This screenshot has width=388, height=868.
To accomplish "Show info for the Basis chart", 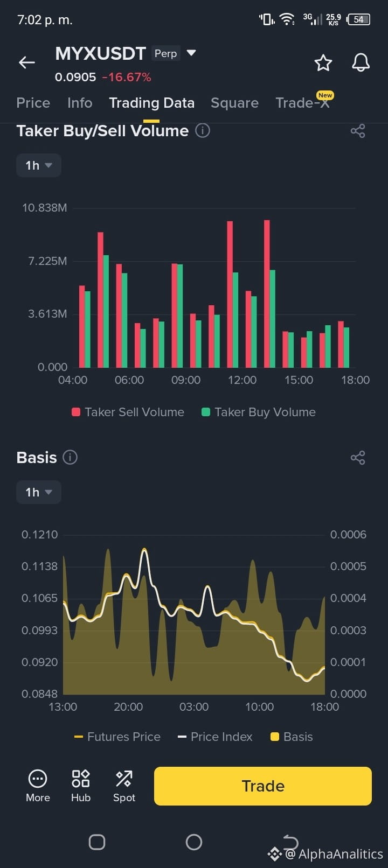I will click(70, 457).
